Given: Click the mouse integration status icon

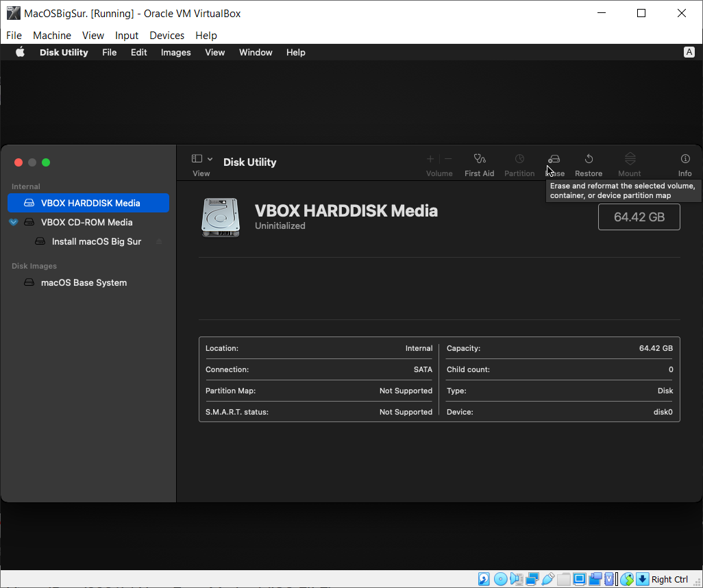Looking at the screenshot, I should tap(627, 579).
